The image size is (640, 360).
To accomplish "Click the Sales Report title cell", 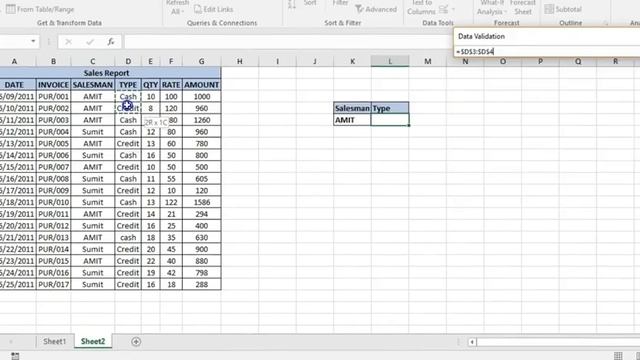I will click(x=107, y=73).
